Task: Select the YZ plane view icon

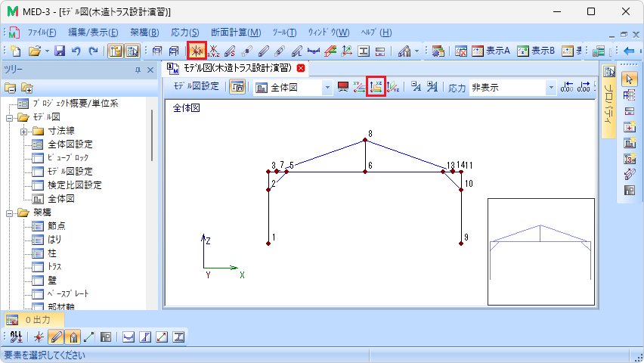Action: click(393, 87)
